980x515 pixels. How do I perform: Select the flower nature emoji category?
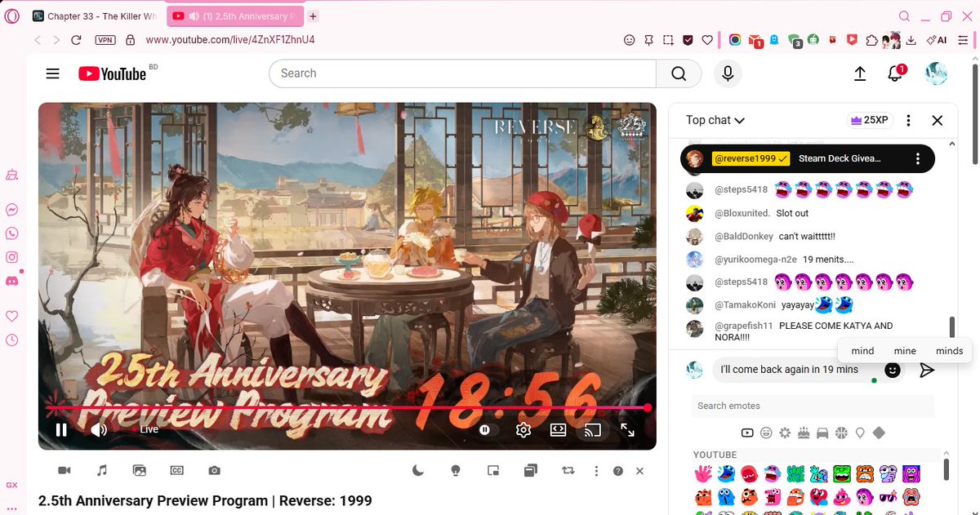tap(785, 433)
